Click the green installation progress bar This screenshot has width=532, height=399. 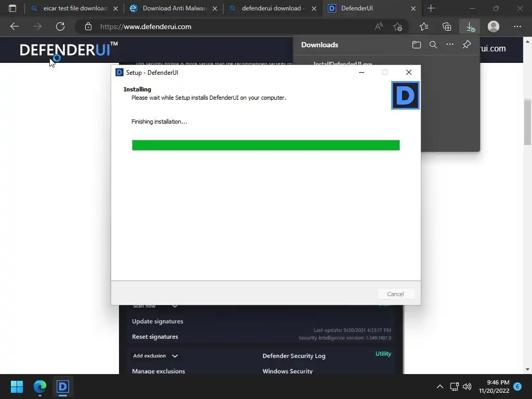pyautogui.click(x=265, y=145)
